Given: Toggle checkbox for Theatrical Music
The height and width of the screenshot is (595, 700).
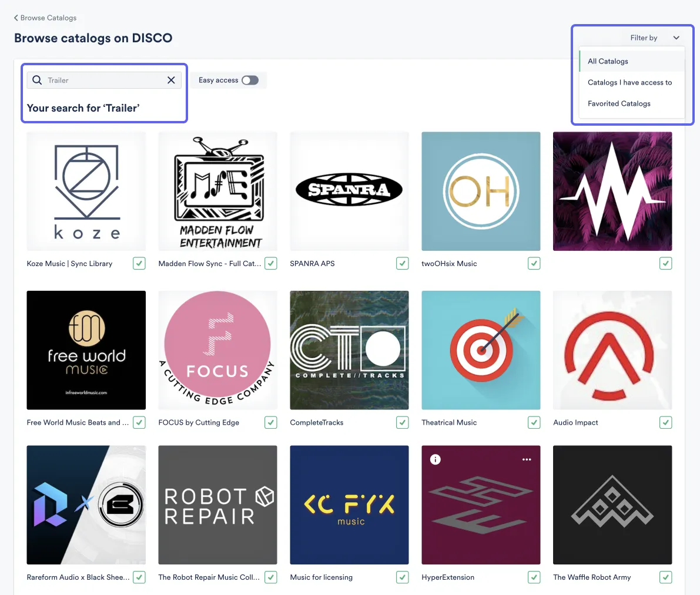Looking at the screenshot, I should 534,422.
